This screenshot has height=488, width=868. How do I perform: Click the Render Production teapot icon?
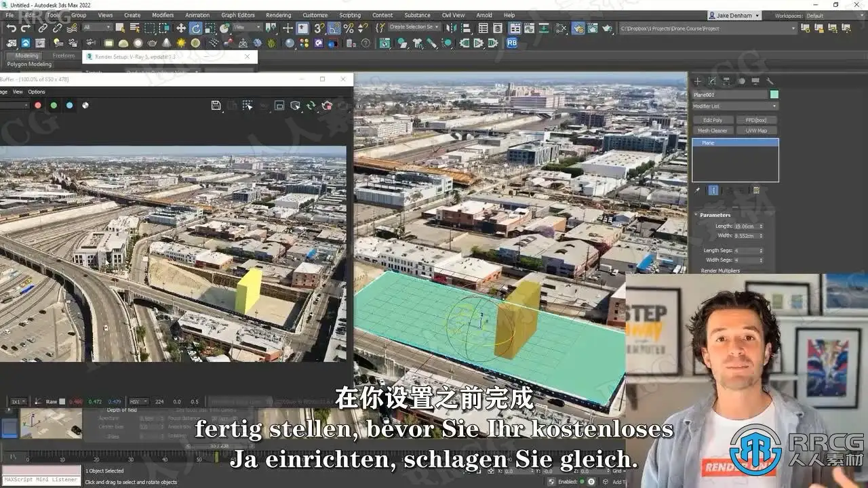coord(607,28)
